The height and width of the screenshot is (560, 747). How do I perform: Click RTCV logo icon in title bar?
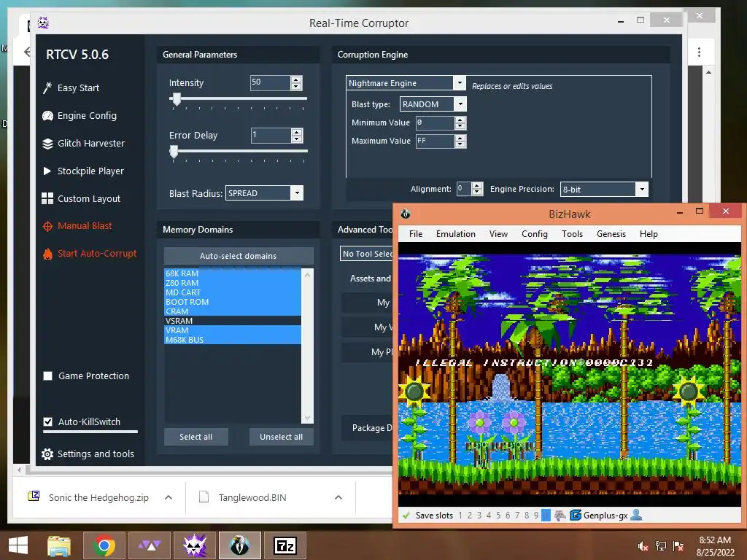pyautogui.click(x=43, y=23)
